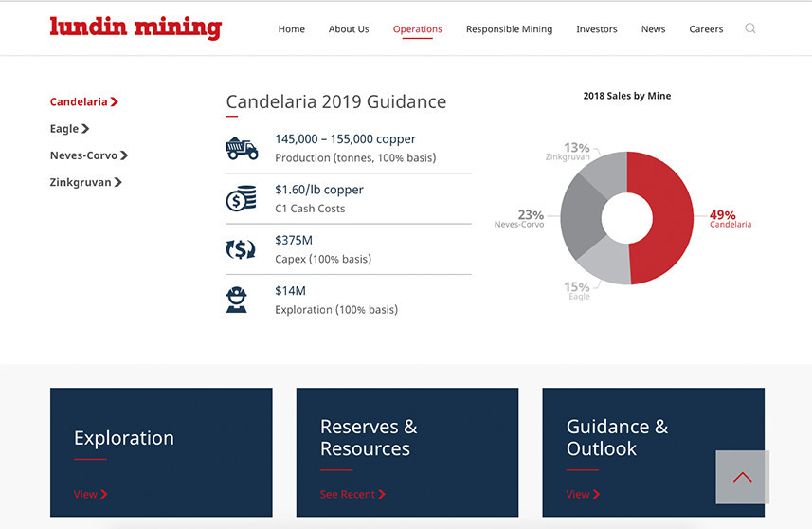Viewport: 812px width, 529px height.
Task: Click the C1 Cash Costs label
Action: (x=310, y=209)
